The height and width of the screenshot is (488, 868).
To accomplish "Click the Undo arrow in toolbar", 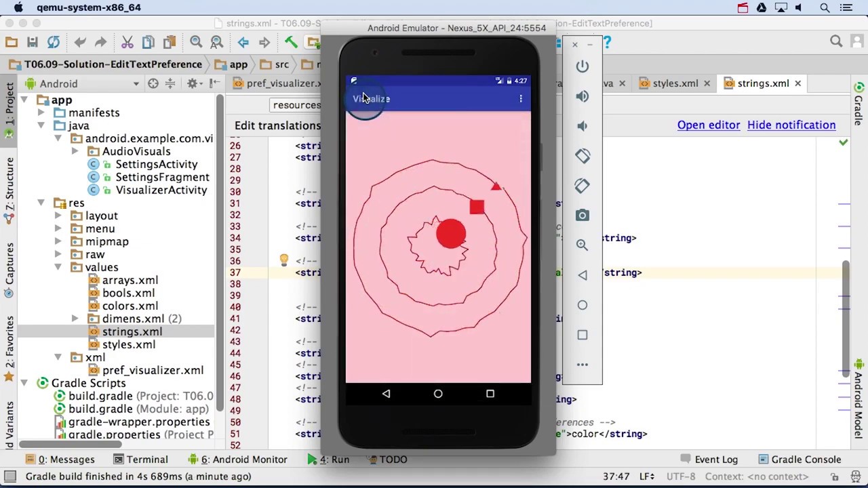I will pyautogui.click(x=80, y=42).
